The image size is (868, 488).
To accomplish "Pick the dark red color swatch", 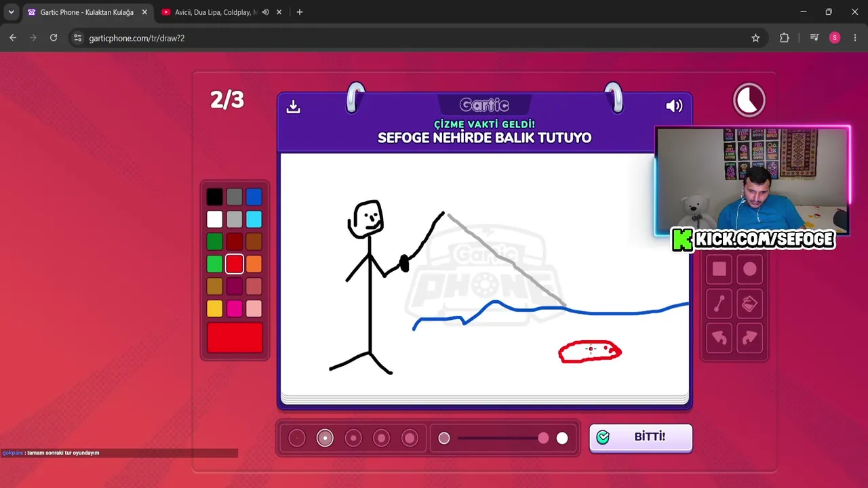I will (234, 241).
